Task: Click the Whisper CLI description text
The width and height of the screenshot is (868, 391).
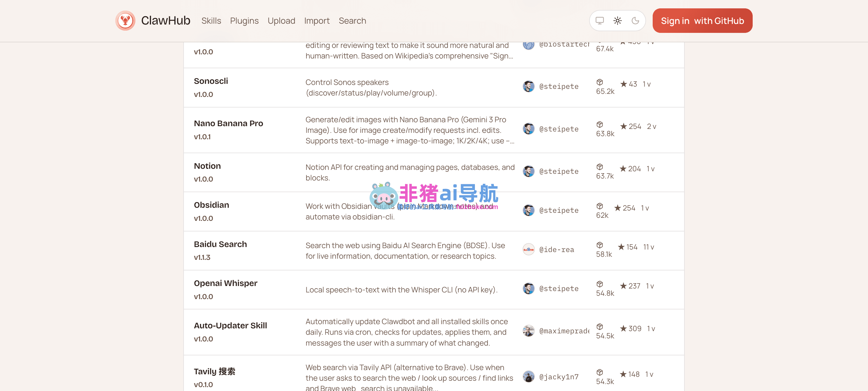Action: (x=401, y=290)
